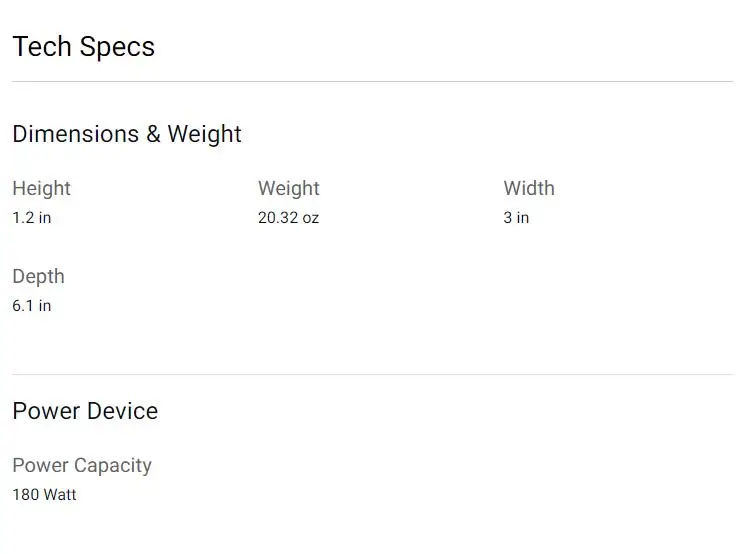750x554 pixels.
Task: Select the Depth label
Action: click(38, 276)
